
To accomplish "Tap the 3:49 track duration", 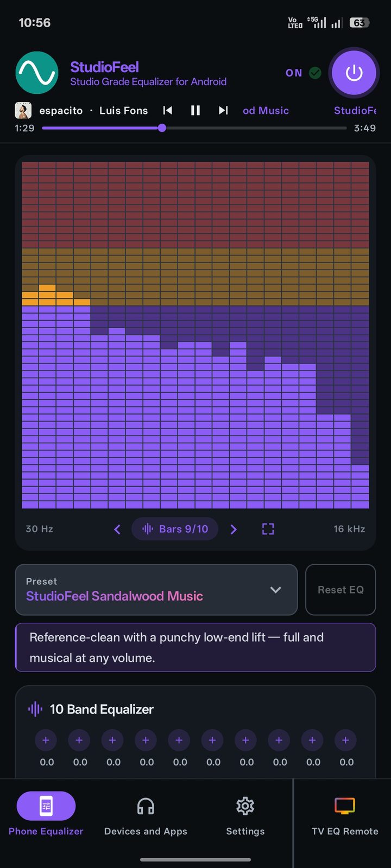I will coord(365,128).
